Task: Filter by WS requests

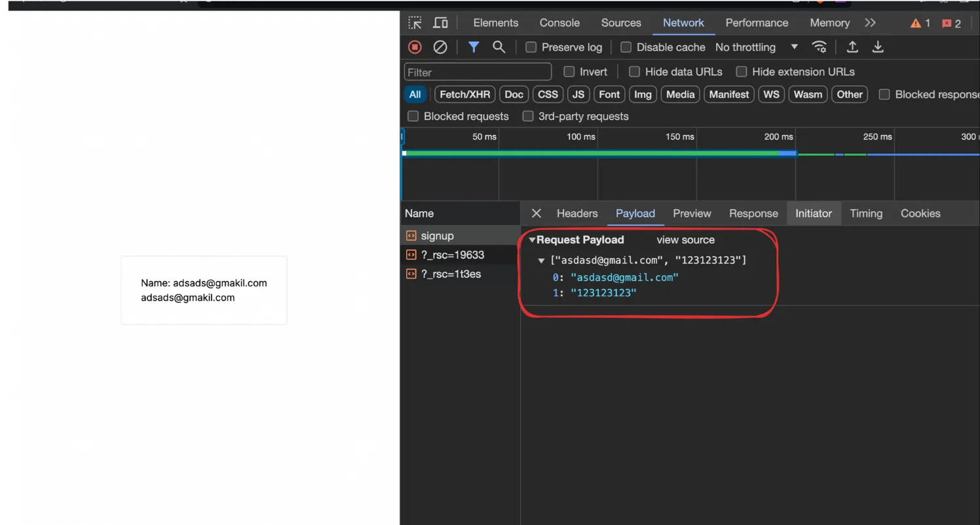Action: click(772, 94)
